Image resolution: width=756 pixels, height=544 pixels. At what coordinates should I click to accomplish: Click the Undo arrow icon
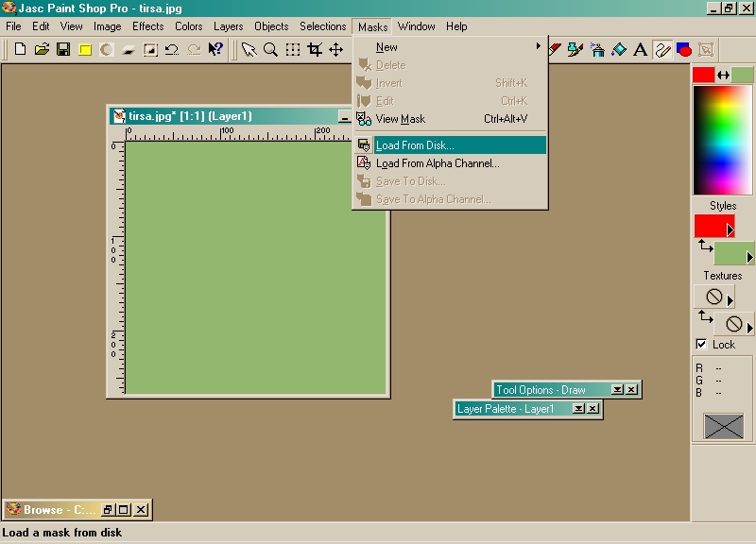172,49
